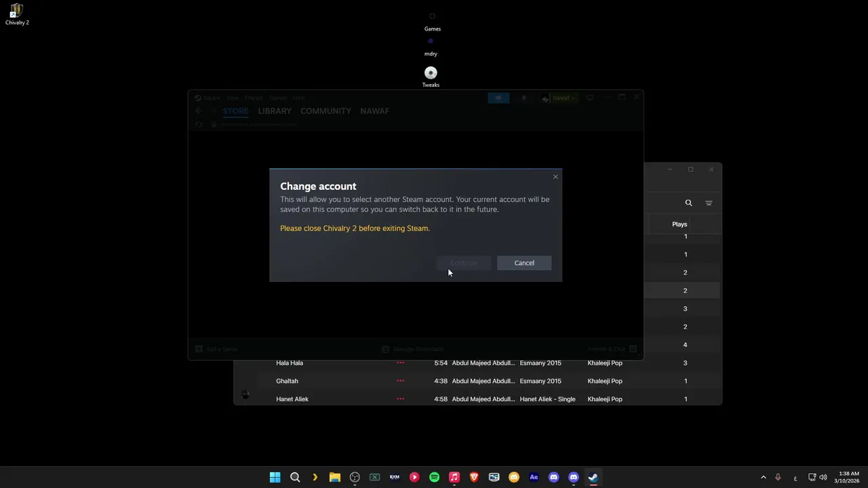Open the first Discord taskbar icon
This screenshot has height=488, width=868.
(x=553, y=477)
